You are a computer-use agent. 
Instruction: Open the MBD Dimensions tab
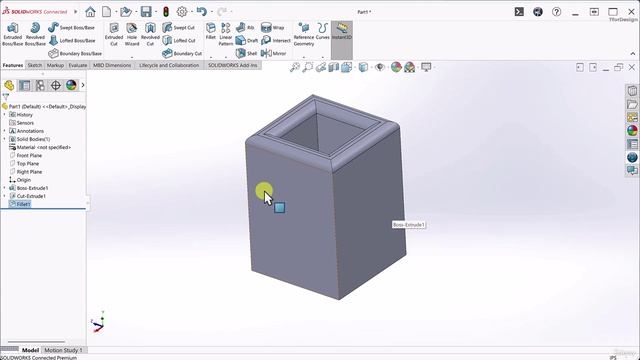112,65
